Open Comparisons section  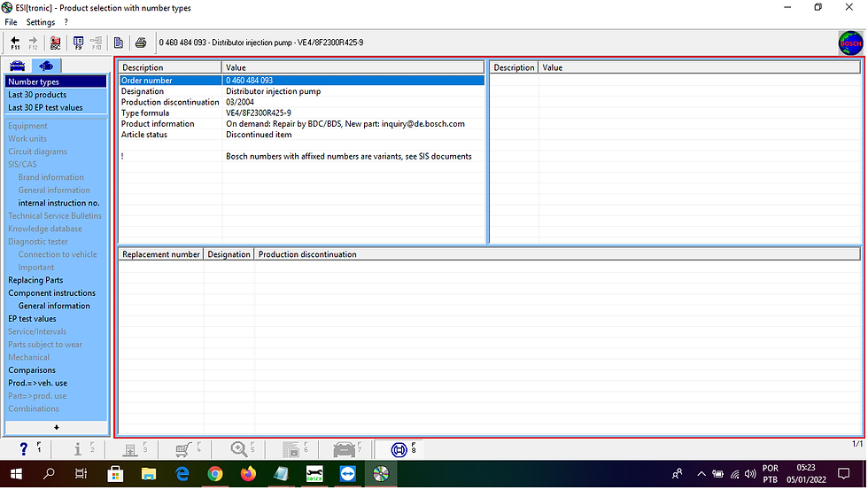32,370
